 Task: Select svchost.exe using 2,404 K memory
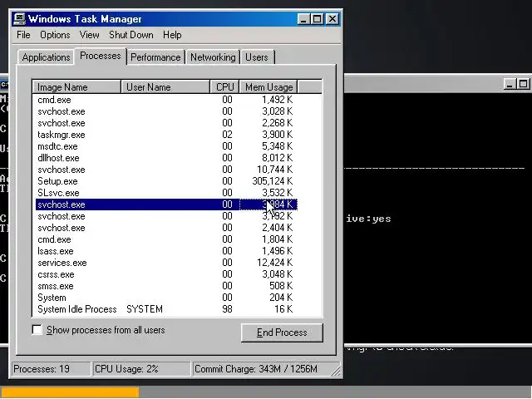tap(166, 228)
